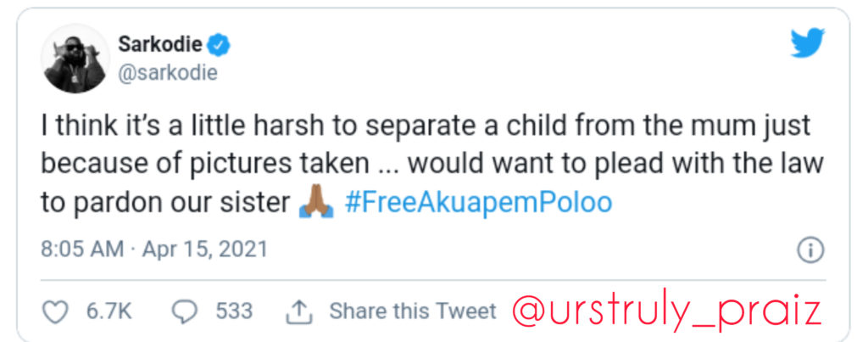Like the tweet with the heart icon

pyautogui.click(x=55, y=312)
